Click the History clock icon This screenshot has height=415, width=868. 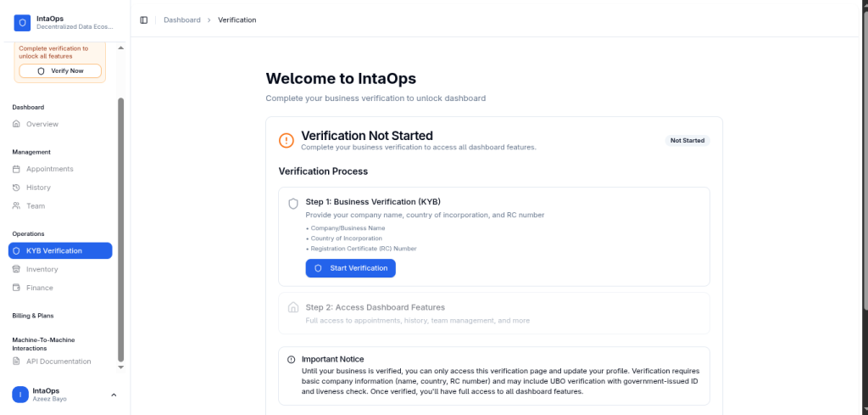click(17, 188)
